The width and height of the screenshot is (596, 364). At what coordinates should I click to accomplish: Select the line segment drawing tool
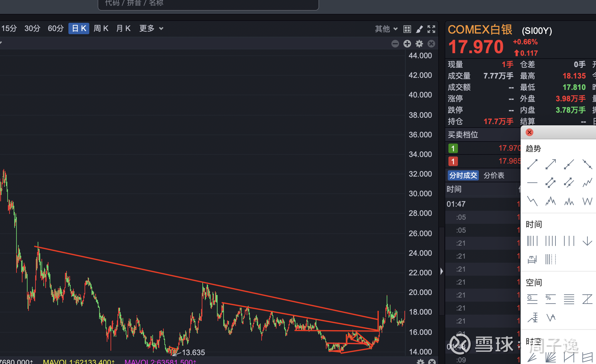[x=532, y=164]
